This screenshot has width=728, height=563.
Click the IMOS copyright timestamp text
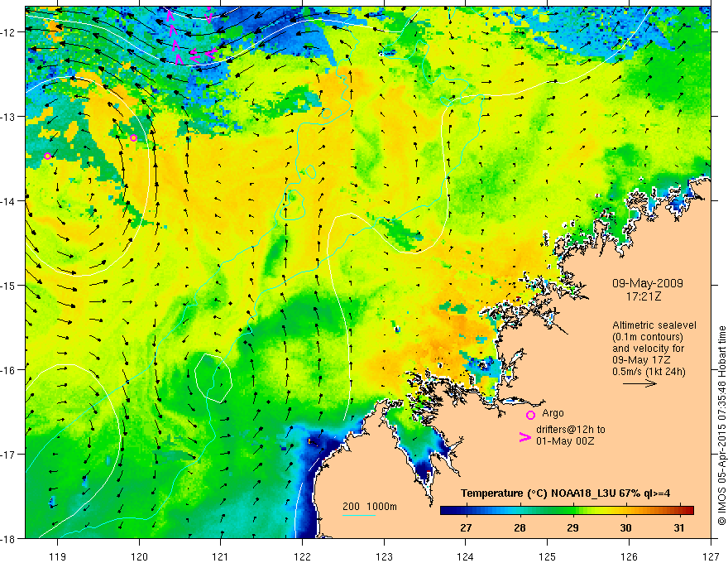click(722, 426)
